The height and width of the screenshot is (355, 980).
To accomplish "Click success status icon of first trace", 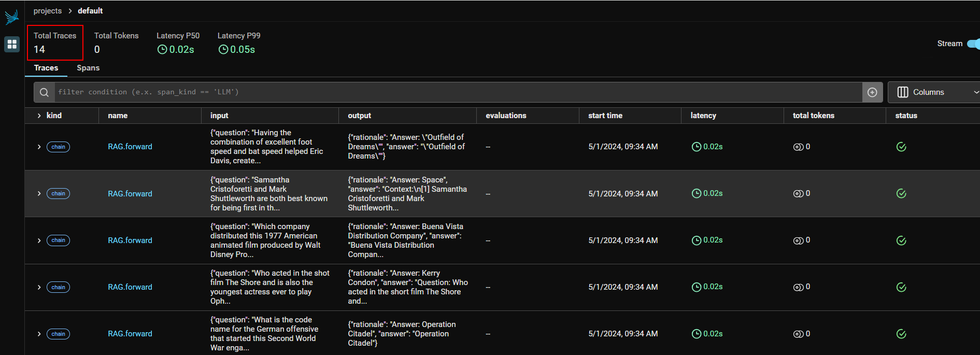I will pos(901,147).
